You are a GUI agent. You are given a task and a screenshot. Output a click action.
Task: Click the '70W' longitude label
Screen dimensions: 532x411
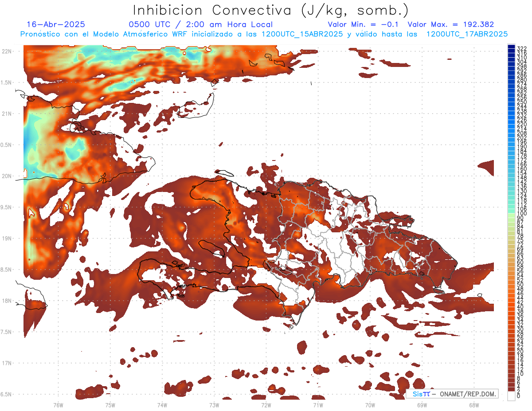click(x=370, y=405)
